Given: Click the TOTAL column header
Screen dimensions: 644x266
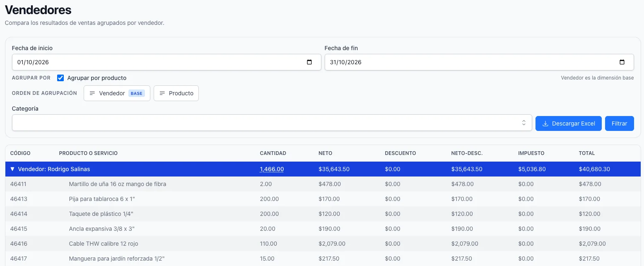Looking at the screenshot, I should coord(587,153).
